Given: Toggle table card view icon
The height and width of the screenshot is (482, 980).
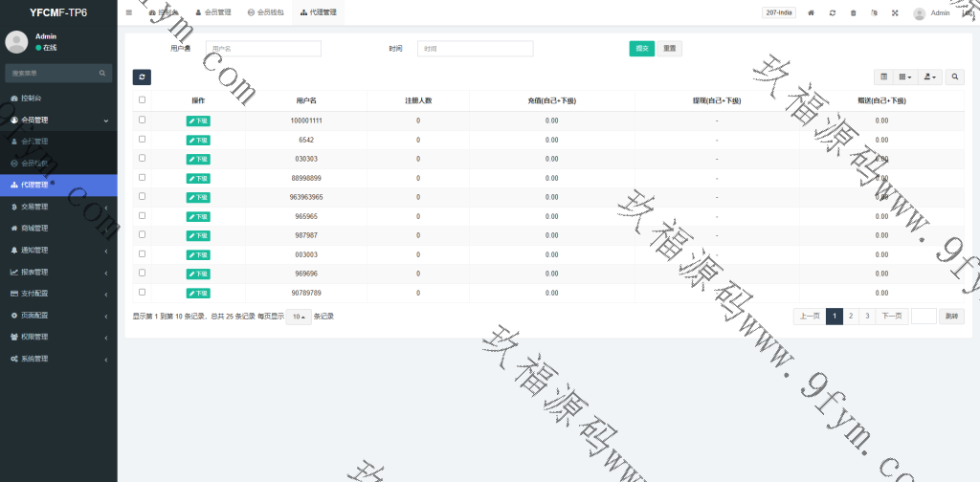Looking at the screenshot, I should point(883,77).
